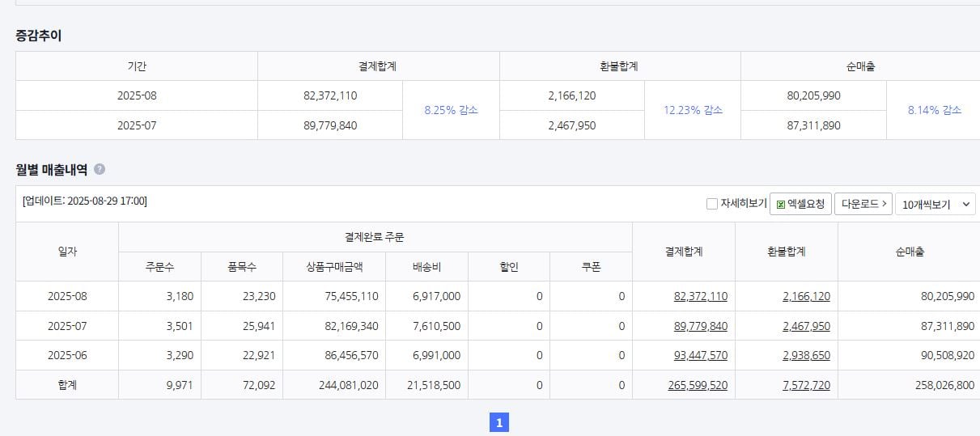Click the item count 25,941
The height and width of the screenshot is (436, 980).
(x=259, y=326)
